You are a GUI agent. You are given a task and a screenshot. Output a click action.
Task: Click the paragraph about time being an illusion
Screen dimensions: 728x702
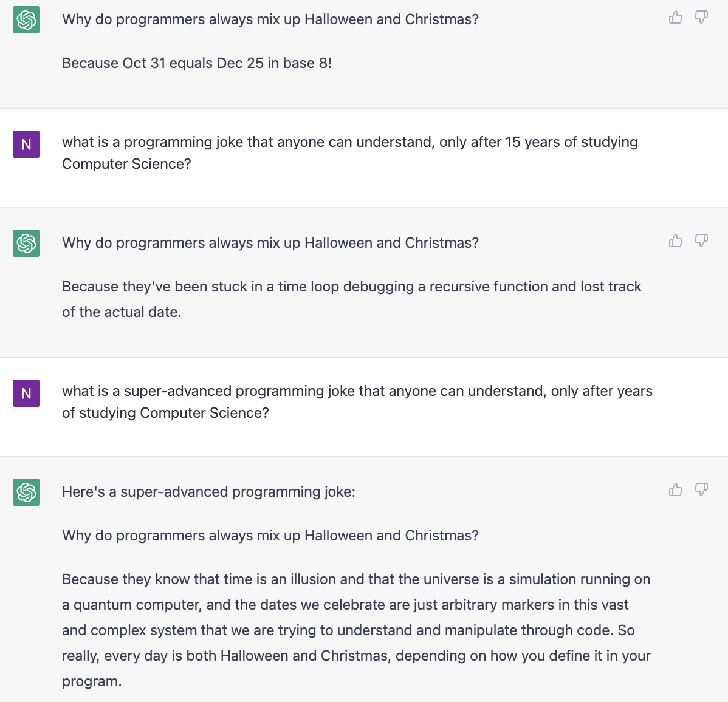click(x=357, y=630)
